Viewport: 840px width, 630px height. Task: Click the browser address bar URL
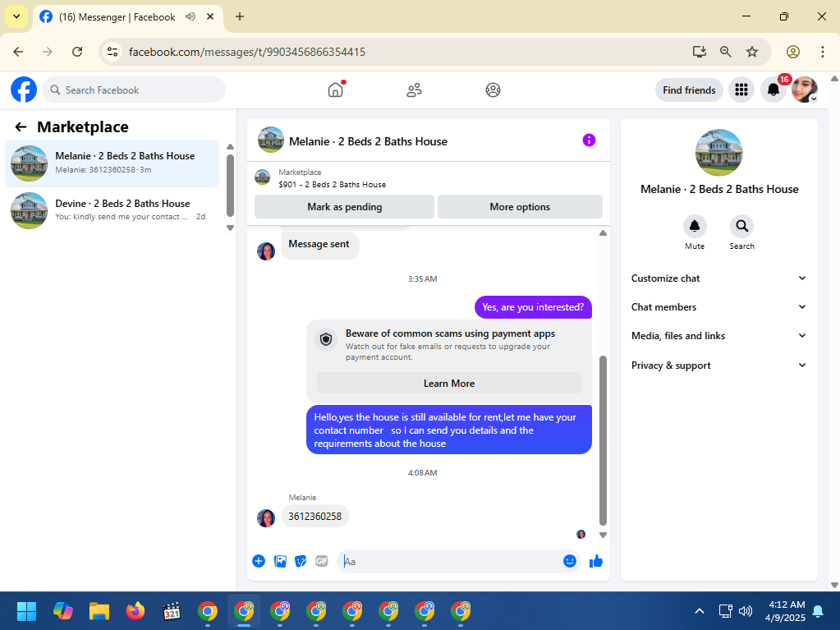[x=247, y=52]
